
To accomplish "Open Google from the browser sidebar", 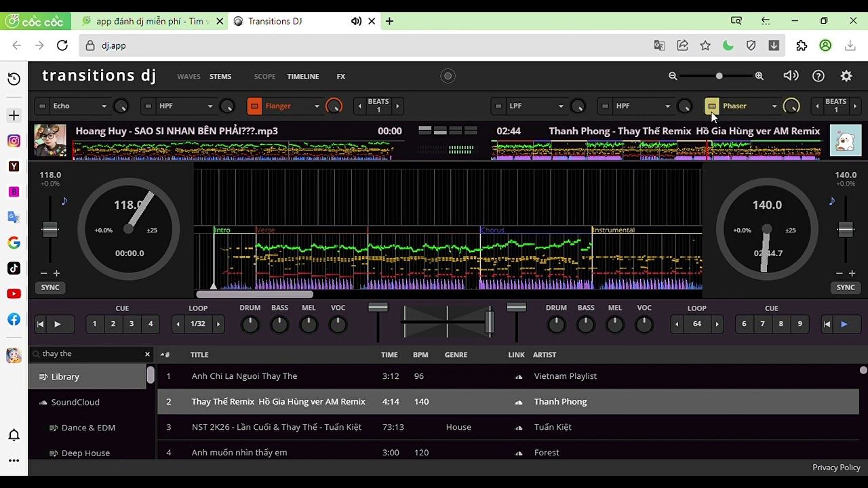I will click(14, 243).
